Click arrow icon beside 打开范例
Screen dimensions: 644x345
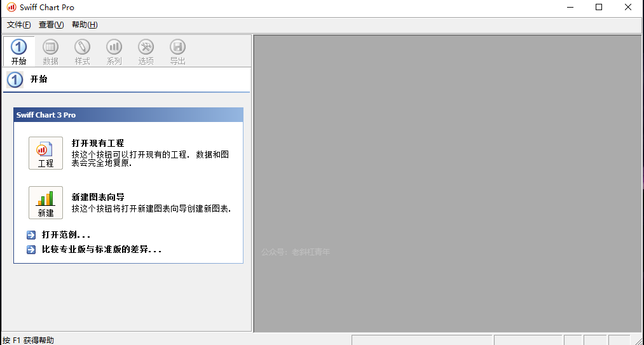31,235
